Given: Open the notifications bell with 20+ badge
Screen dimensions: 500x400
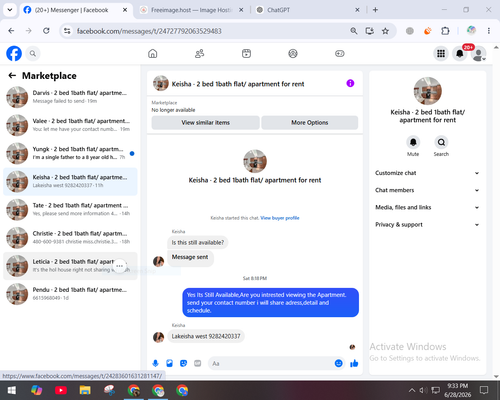Looking at the screenshot, I should (460, 53).
